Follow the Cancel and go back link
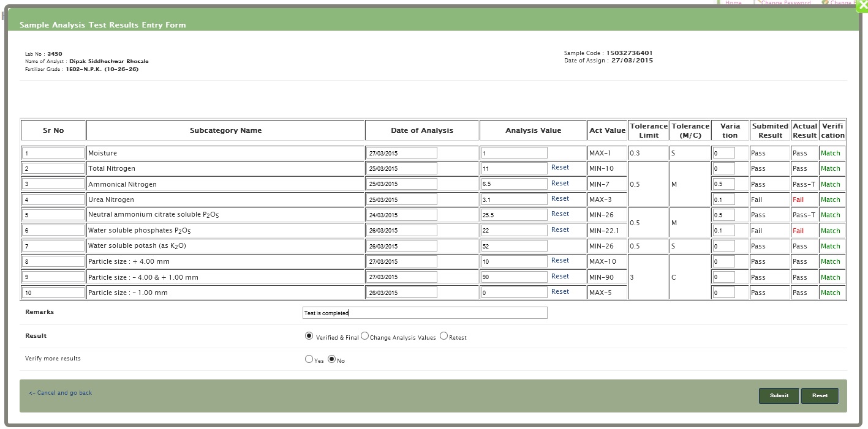 point(60,393)
